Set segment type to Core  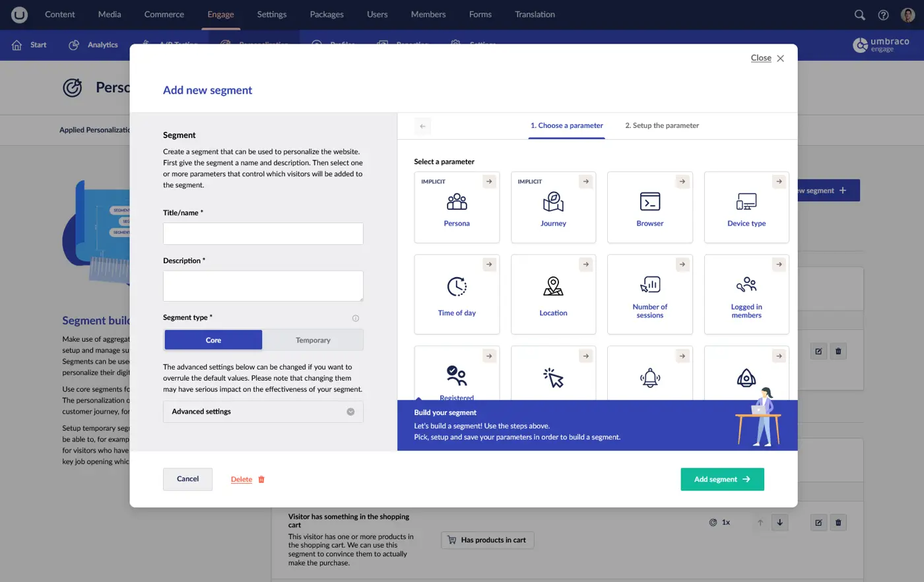[213, 340]
